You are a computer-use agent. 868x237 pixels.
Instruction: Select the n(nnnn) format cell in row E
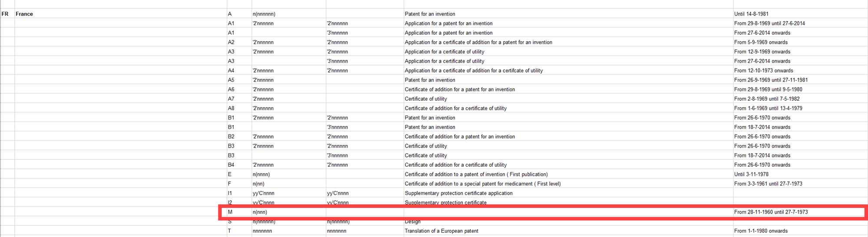261,174
